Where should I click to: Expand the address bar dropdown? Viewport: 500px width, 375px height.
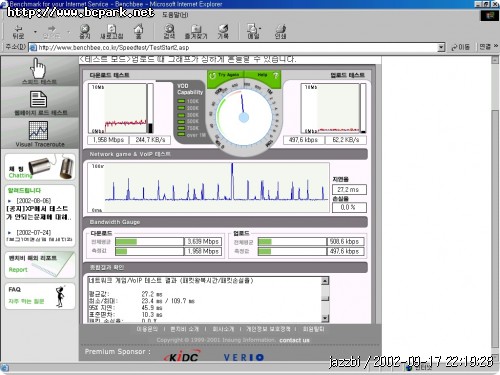[x=441, y=47]
